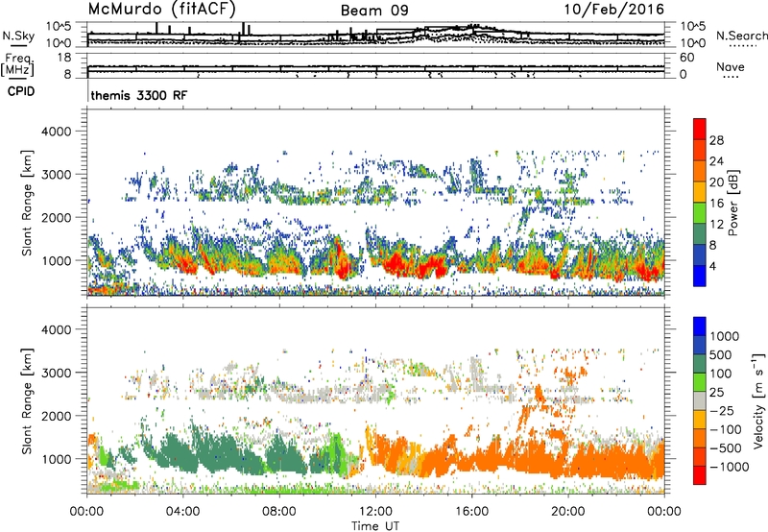Click the 'themis 3300 RF' text
The width and height of the screenshot is (768, 532).
(x=139, y=95)
